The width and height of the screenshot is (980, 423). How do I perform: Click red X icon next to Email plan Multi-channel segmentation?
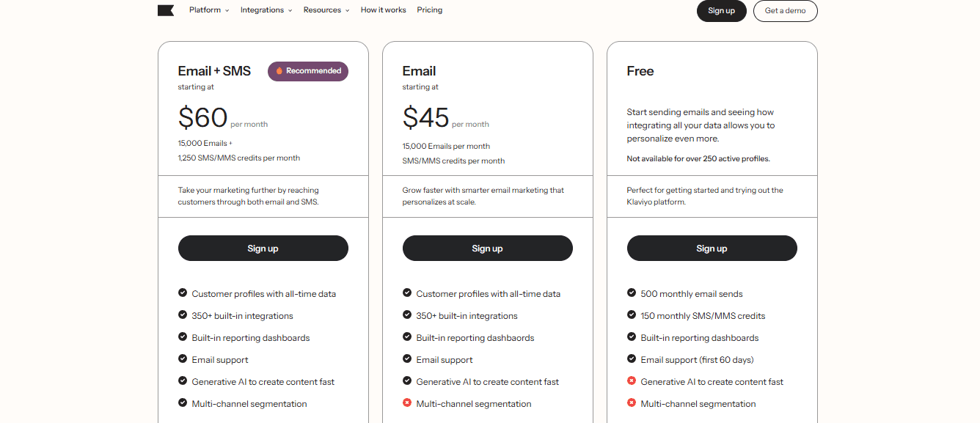(407, 402)
